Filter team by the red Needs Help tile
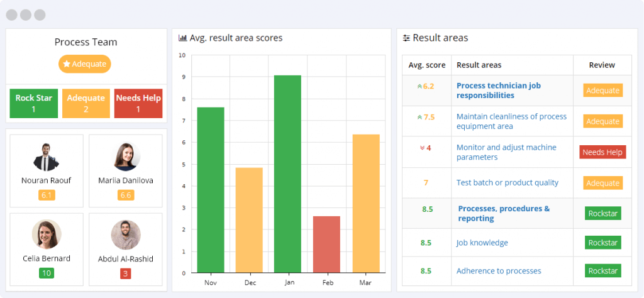This screenshot has width=644, height=298. click(138, 104)
